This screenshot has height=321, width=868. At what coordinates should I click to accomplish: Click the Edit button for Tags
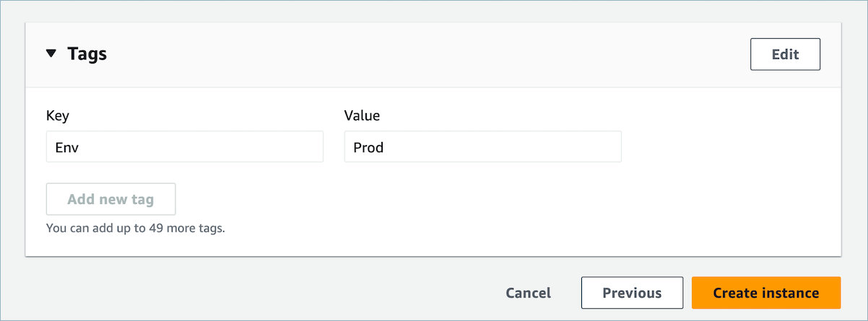[x=785, y=55]
